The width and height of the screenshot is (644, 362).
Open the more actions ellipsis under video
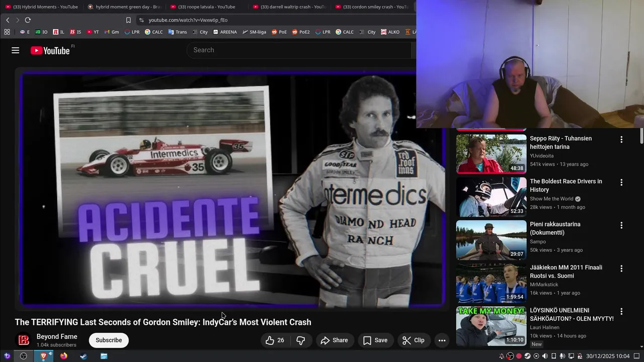[x=442, y=340]
